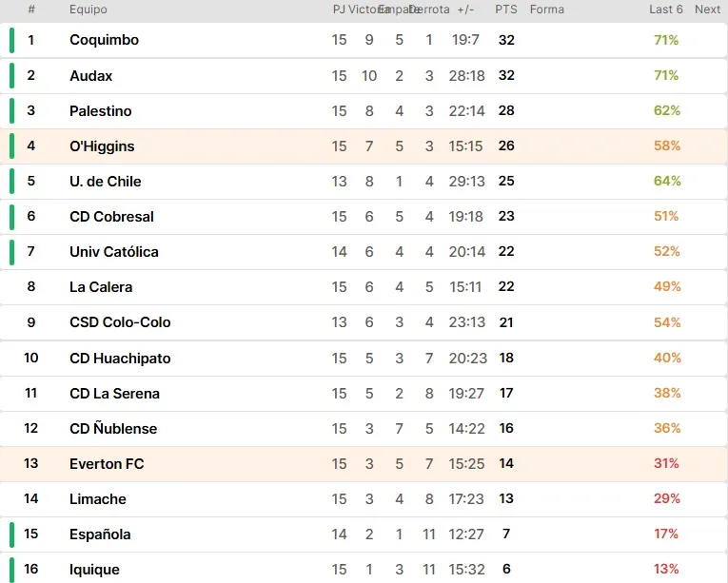Click the Audax team name

(x=90, y=75)
